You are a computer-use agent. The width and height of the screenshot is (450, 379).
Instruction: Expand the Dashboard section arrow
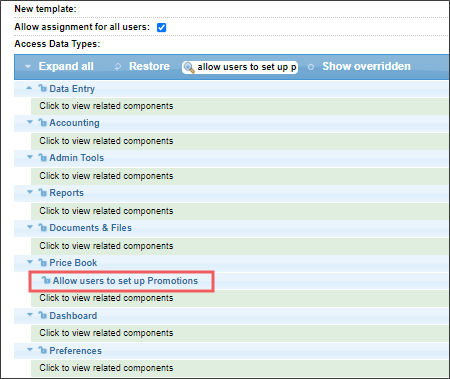30,315
